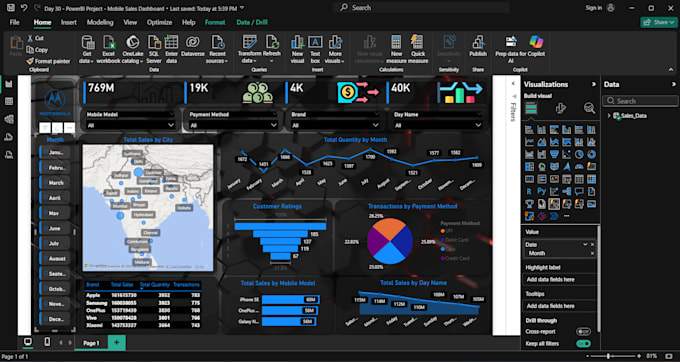Select the Format visual pane icon
Viewport: 680px width, 362px height.
(x=560, y=108)
